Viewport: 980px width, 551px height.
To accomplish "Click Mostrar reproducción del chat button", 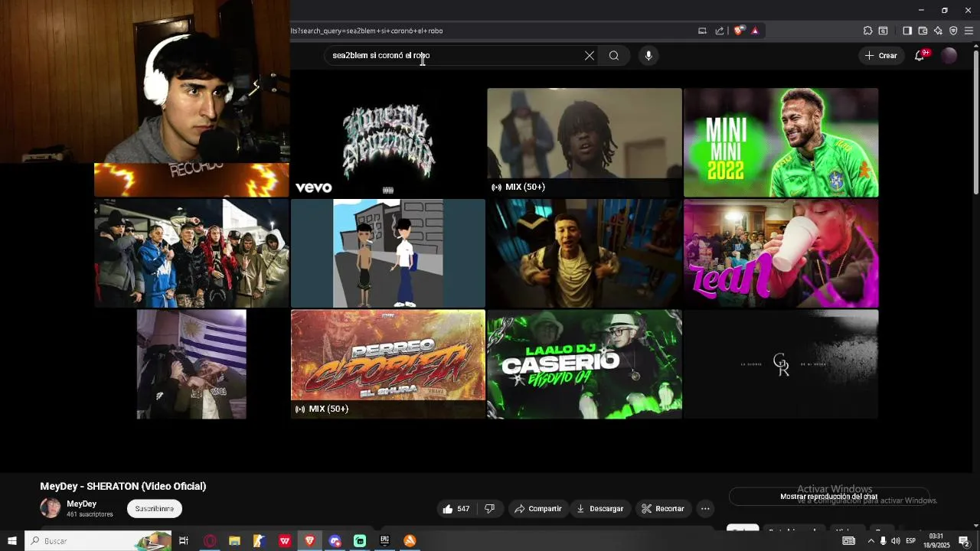I will coord(828,497).
